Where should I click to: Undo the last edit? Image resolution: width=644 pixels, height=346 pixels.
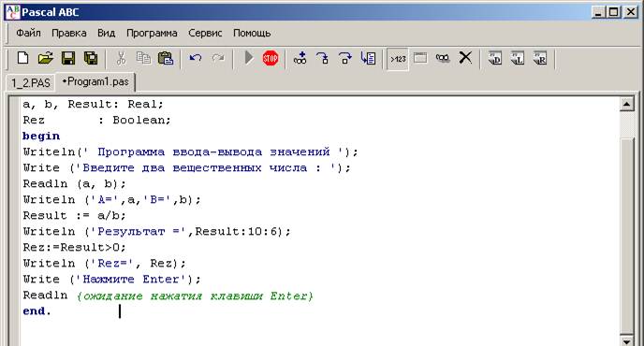[196, 58]
